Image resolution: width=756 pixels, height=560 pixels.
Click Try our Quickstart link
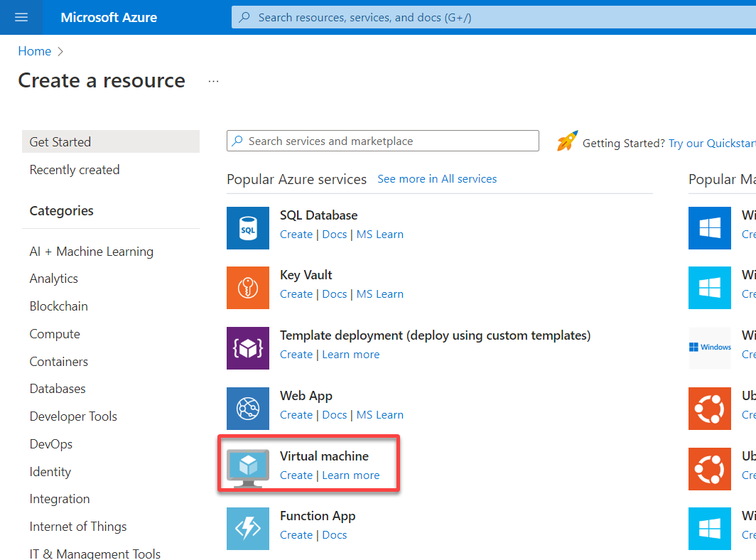coord(712,144)
